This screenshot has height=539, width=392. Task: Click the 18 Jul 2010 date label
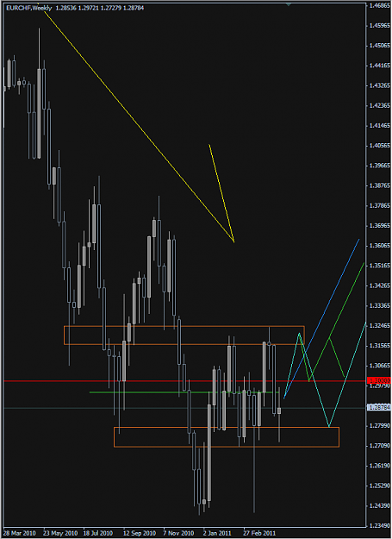100,533
